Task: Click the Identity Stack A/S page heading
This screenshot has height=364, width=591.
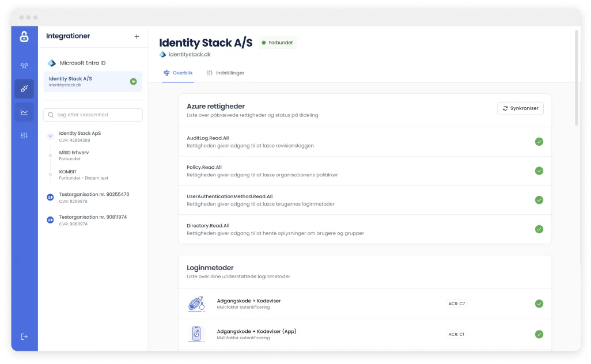Action: pyautogui.click(x=206, y=43)
